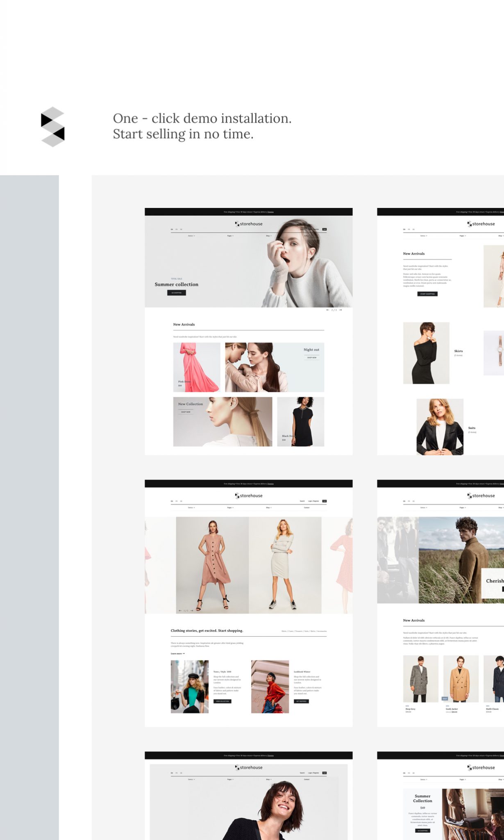
Task: Open the Deep Grey coat product
Action: pyautogui.click(x=421, y=679)
